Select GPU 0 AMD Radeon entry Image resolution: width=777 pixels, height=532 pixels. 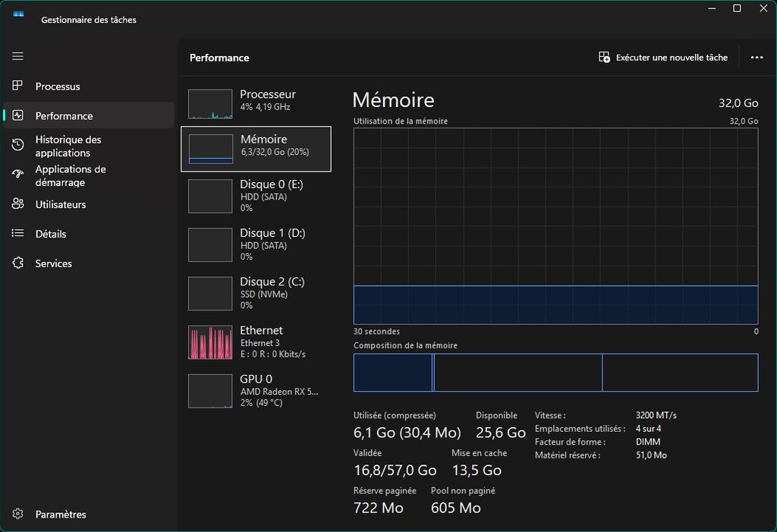(256, 390)
